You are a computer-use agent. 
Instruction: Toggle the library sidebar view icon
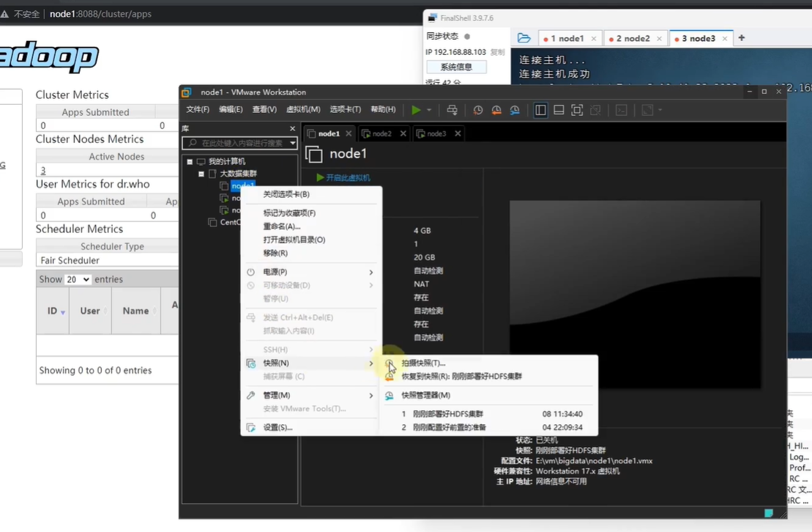click(x=540, y=110)
